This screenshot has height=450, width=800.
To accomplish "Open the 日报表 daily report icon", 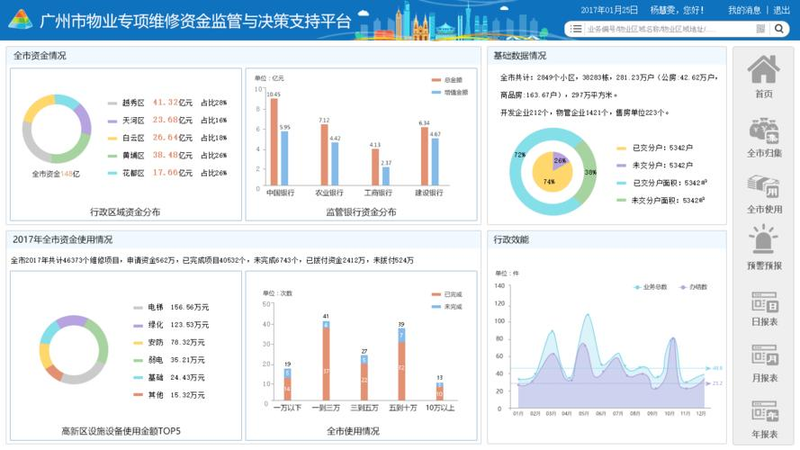I will pyautogui.click(x=764, y=302).
